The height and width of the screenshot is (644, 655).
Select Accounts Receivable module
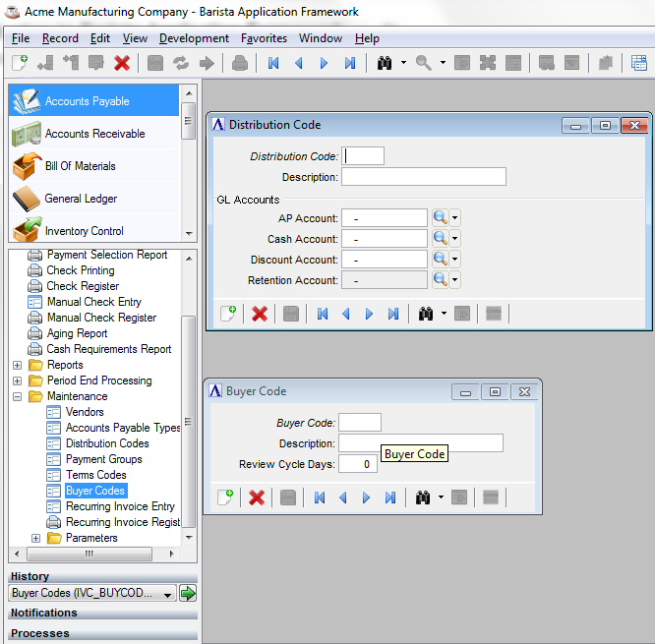click(94, 134)
